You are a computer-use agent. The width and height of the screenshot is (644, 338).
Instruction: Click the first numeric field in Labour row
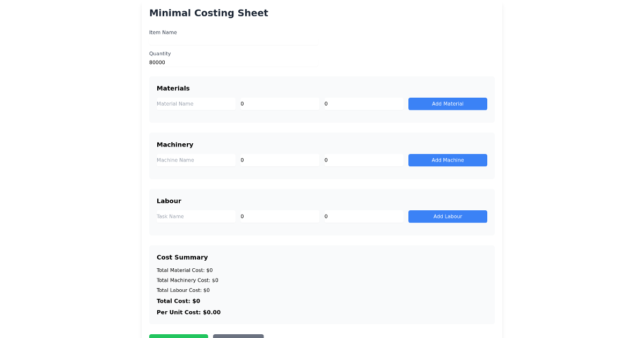[x=279, y=216]
